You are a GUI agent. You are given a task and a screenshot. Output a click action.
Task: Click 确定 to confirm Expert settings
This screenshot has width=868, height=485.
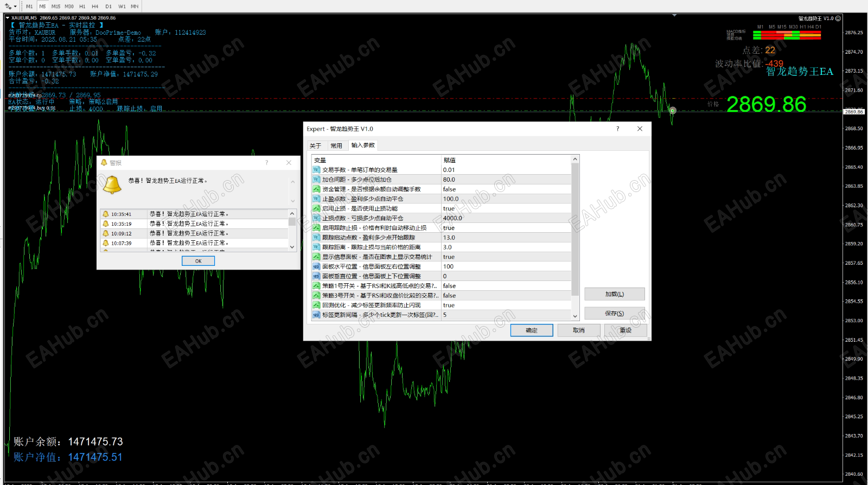click(532, 330)
